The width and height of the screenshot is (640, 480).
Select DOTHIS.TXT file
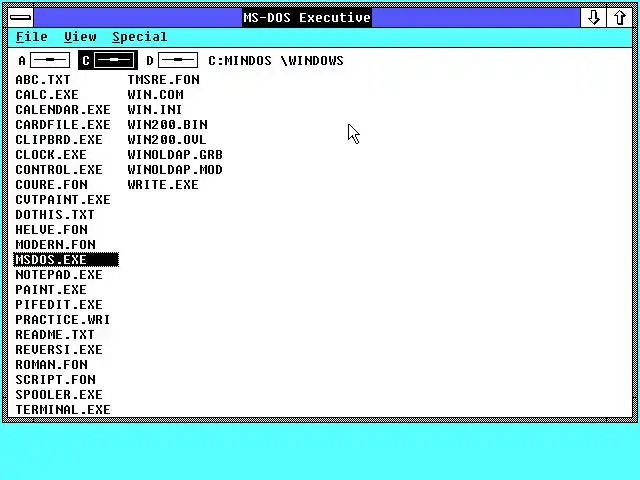55,215
